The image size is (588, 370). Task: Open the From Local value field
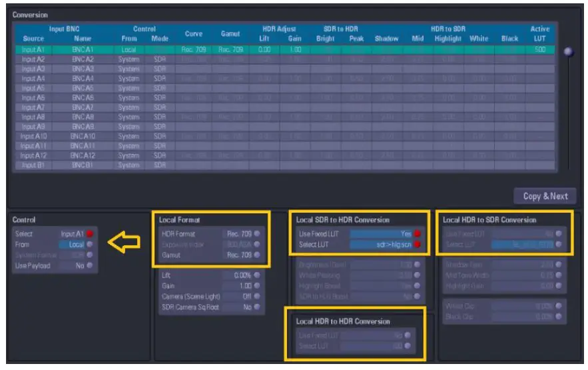click(72, 245)
